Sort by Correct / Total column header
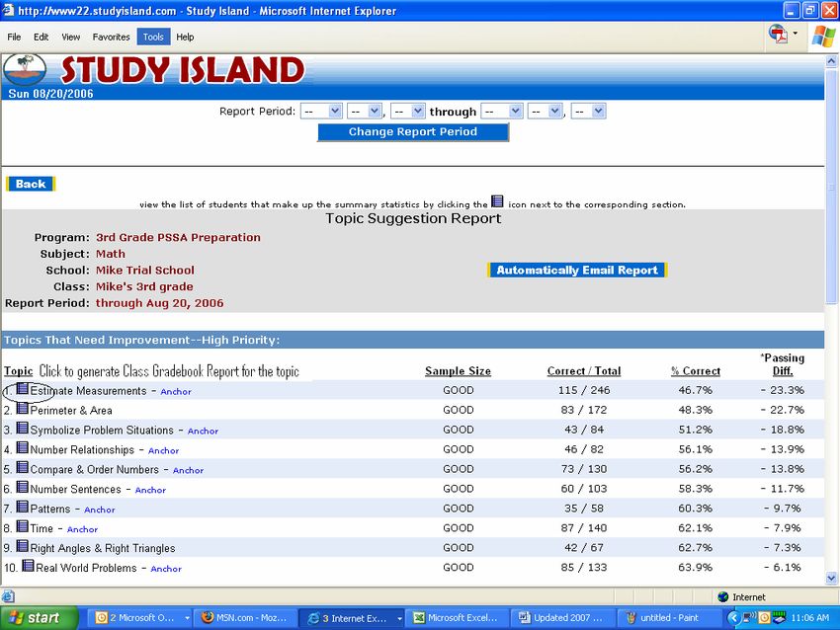Screen dimensions: 840x630 (x=584, y=371)
